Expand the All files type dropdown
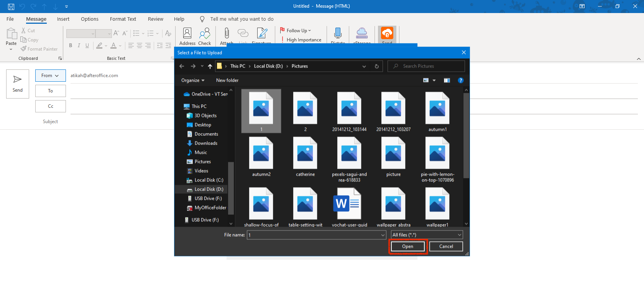This screenshot has width=644, height=303. point(427,235)
